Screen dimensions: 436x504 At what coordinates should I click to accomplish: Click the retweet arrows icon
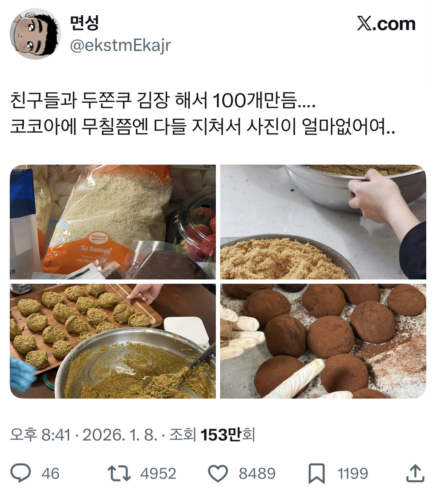(119, 473)
